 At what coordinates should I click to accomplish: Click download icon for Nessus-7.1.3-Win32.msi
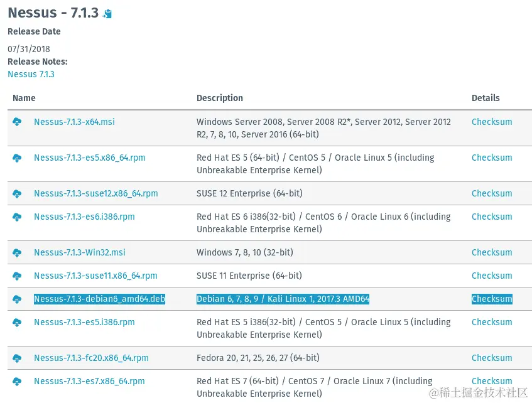point(17,253)
